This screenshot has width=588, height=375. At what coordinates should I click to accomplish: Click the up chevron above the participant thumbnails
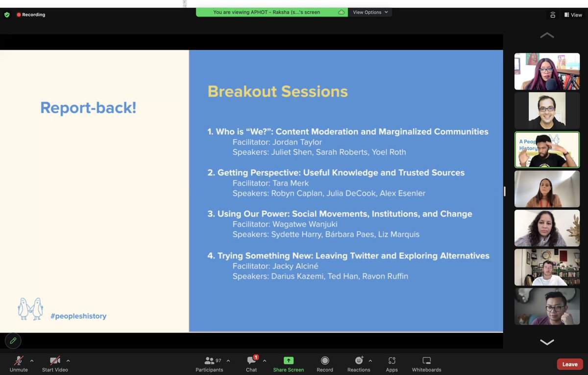(547, 35)
